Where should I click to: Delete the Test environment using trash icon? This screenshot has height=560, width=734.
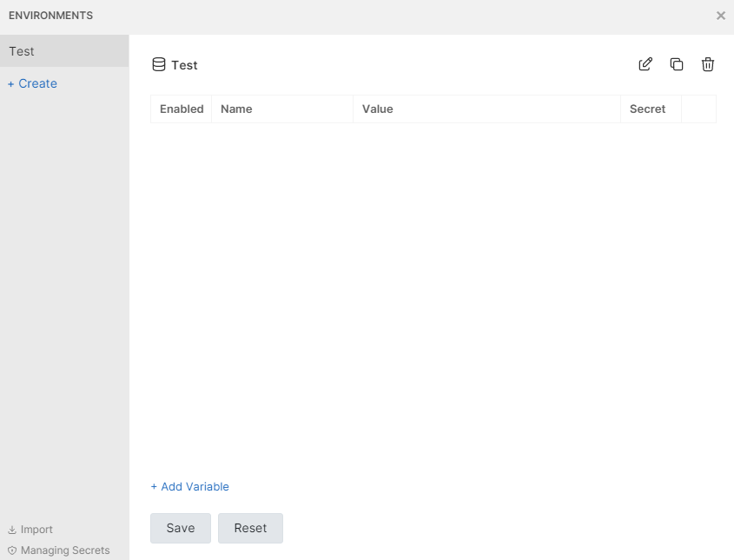(708, 64)
